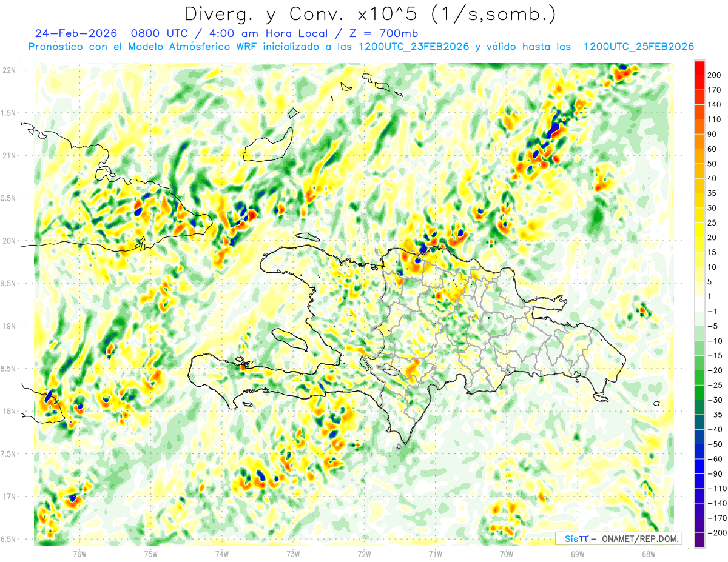Click the '75W' longitude label
The width and height of the screenshot is (728, 562).
151,554
